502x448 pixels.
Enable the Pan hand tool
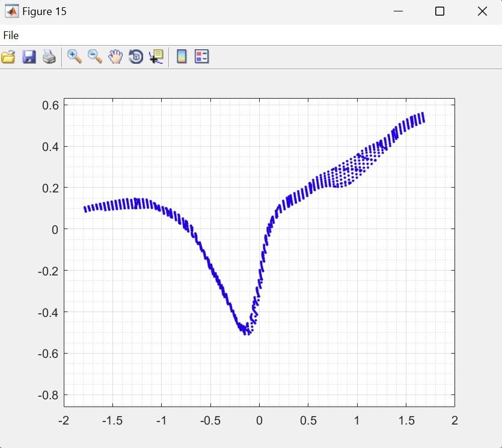coord(115,57)
